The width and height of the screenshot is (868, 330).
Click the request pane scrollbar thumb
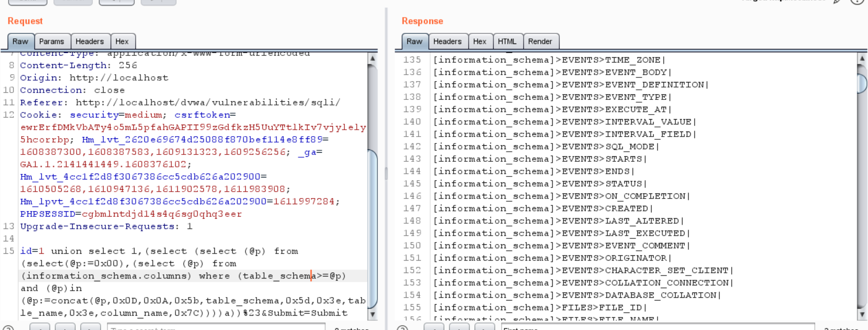[x=373, y=229]
